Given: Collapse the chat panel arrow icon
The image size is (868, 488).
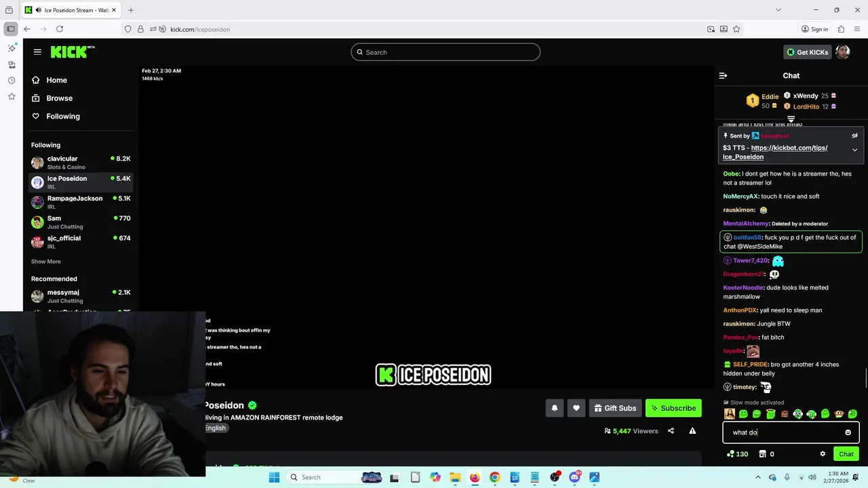Looking at the screenshot, I should pos(723,76).
